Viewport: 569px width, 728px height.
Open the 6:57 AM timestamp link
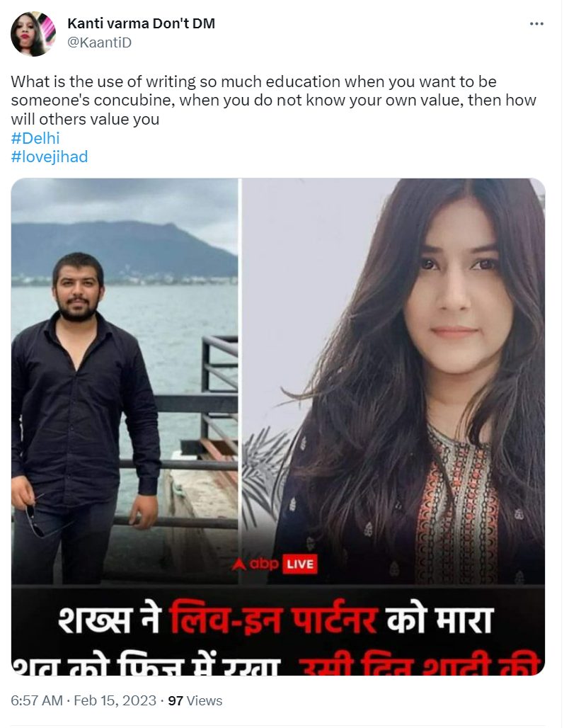point(37,700)
